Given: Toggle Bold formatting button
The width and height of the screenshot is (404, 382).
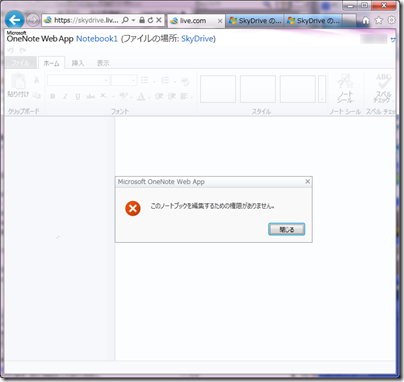Looking at the screenshot, I should 53,96.
